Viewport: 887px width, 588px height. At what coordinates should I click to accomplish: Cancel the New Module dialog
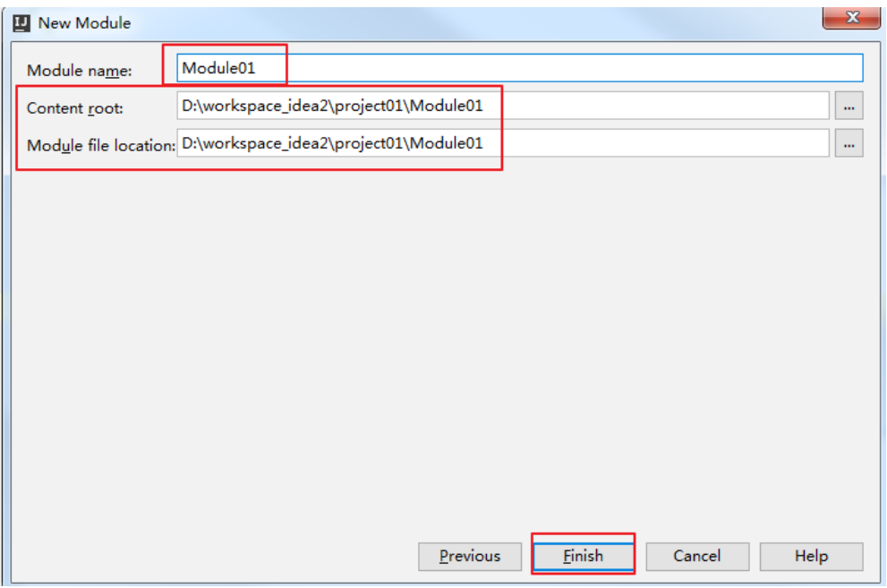pyautogui.click(x=697, y=557)
